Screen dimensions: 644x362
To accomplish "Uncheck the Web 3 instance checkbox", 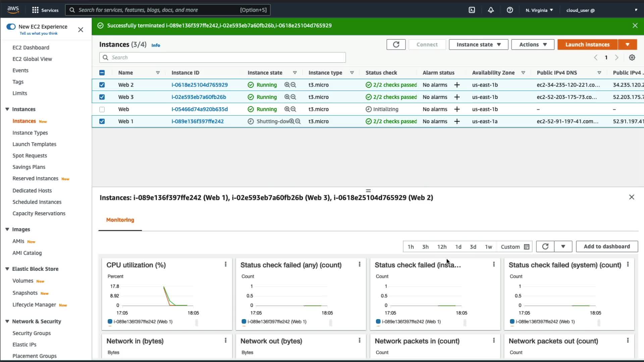I will click(x=102, y=97).
